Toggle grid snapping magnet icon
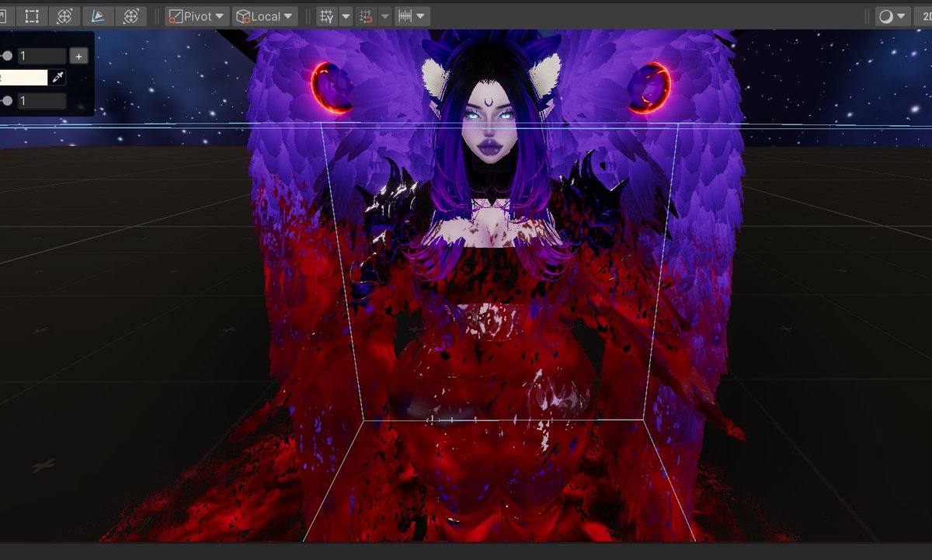 tap(366, 16)
